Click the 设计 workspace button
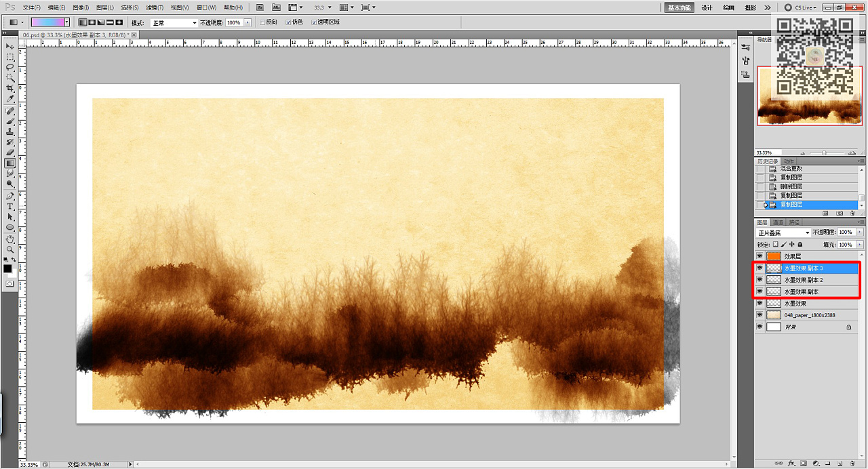868x469 pixels. click(707, 7)
